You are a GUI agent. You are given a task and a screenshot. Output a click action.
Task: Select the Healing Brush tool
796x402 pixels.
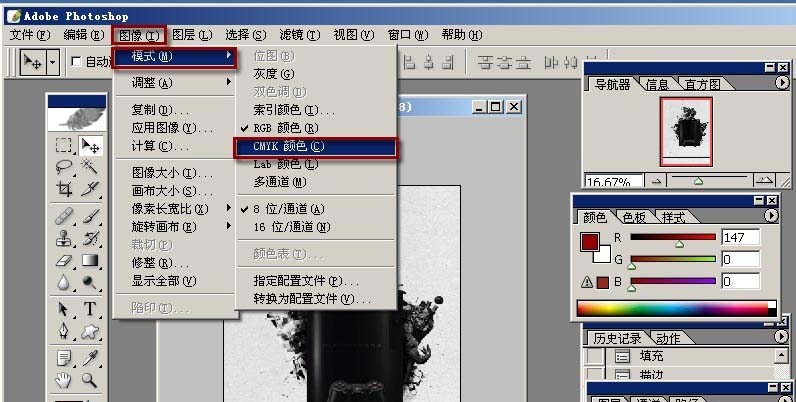pyautogui.click(x=64, y=217)
